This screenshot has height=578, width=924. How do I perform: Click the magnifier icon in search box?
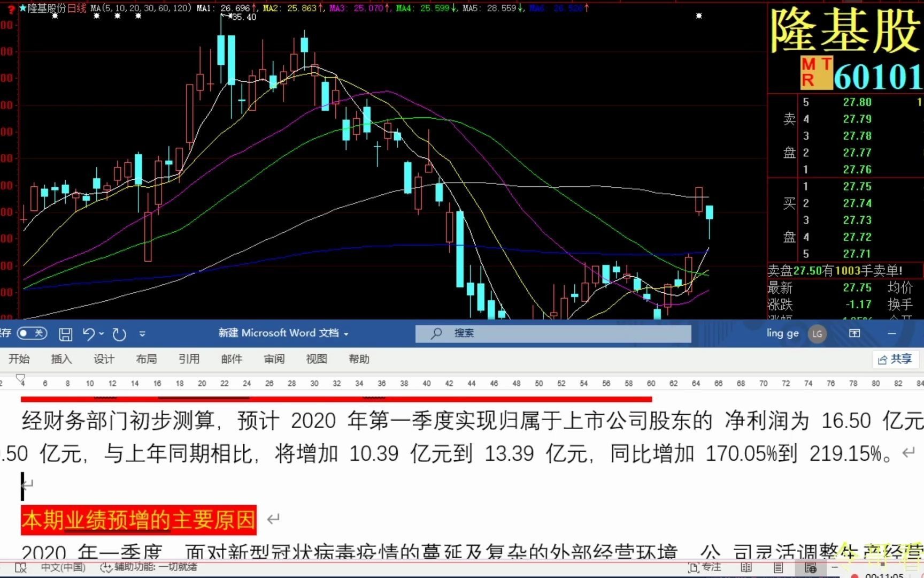point(436,333)
